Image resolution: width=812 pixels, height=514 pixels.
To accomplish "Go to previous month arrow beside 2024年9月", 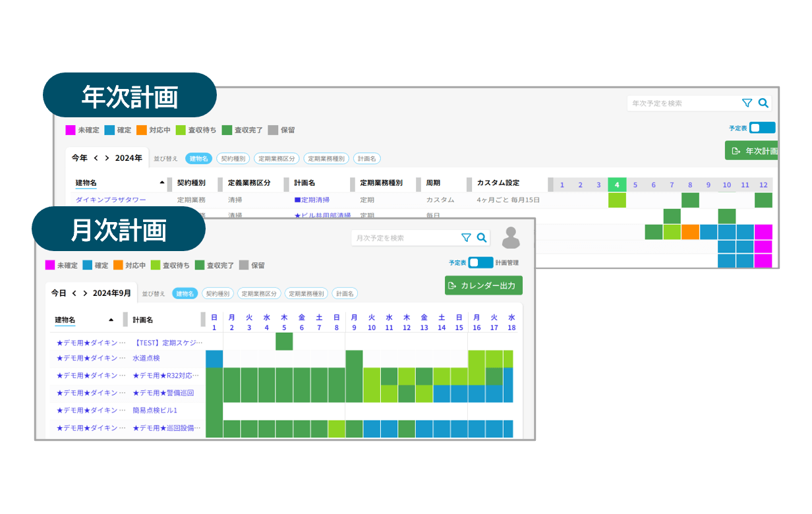I will point(74,293).
